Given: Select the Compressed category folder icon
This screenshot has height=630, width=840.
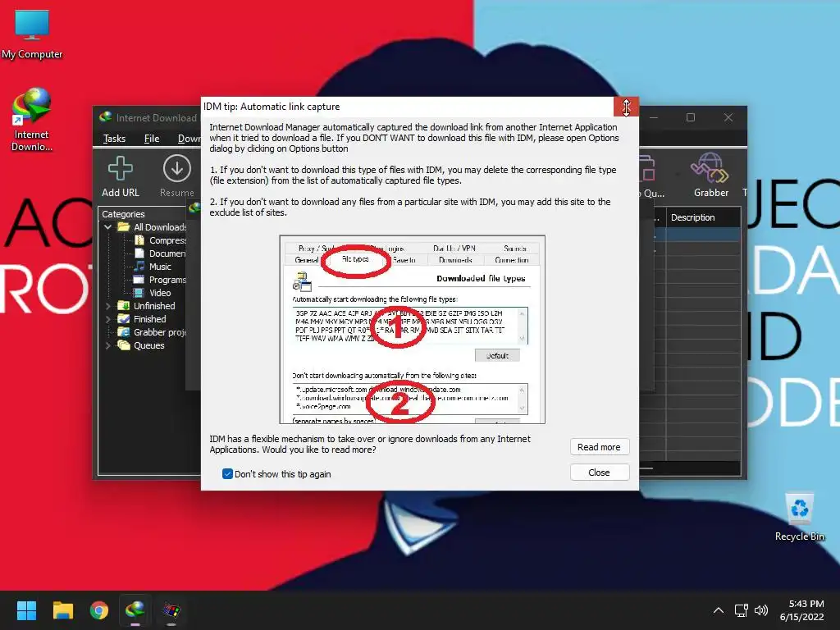Looking at the screenshot, I should (x=139, y=240).
